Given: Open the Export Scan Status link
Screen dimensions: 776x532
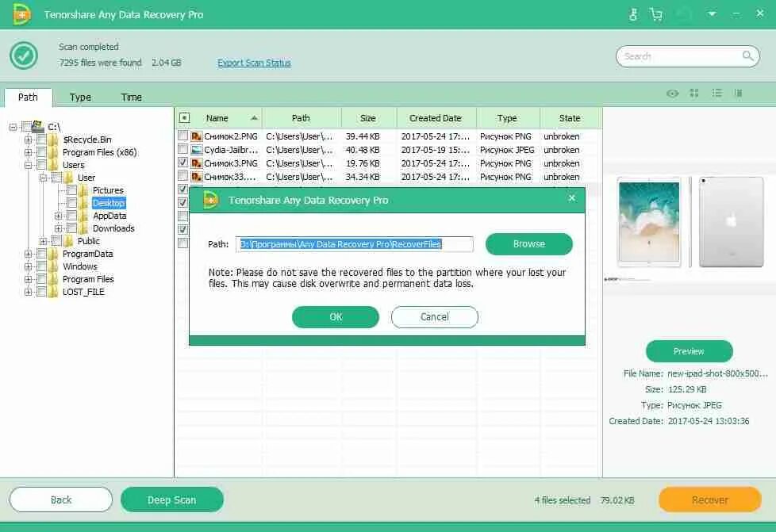Looking at the screenshot, I should pos(254,63).
